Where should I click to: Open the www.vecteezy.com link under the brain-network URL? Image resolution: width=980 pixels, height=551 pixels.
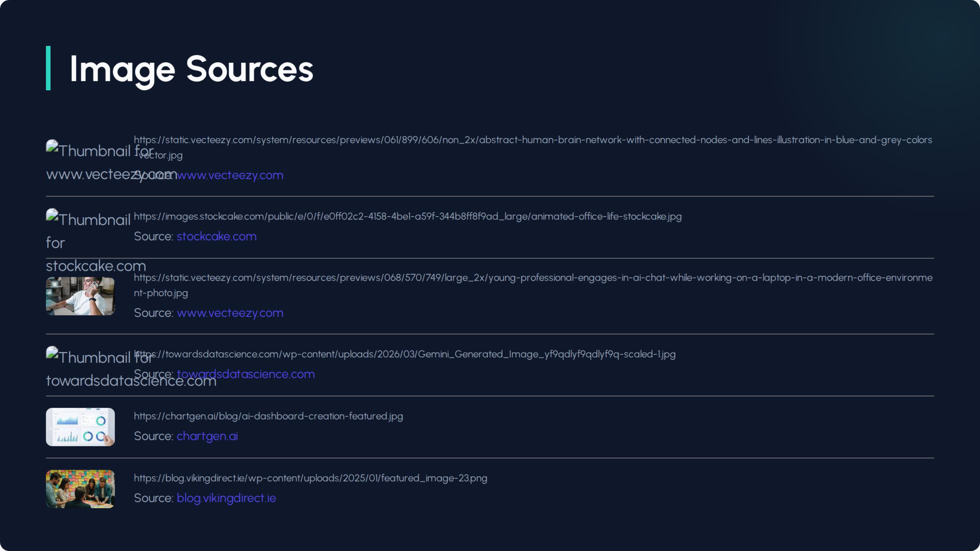click(230, 175)
